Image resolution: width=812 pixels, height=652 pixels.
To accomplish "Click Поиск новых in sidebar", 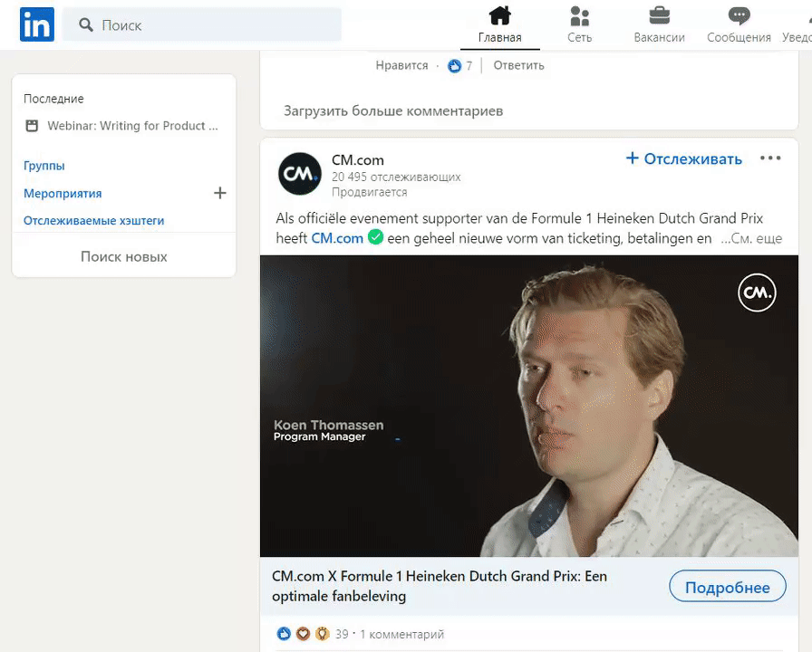I will [x=124, y=256].
